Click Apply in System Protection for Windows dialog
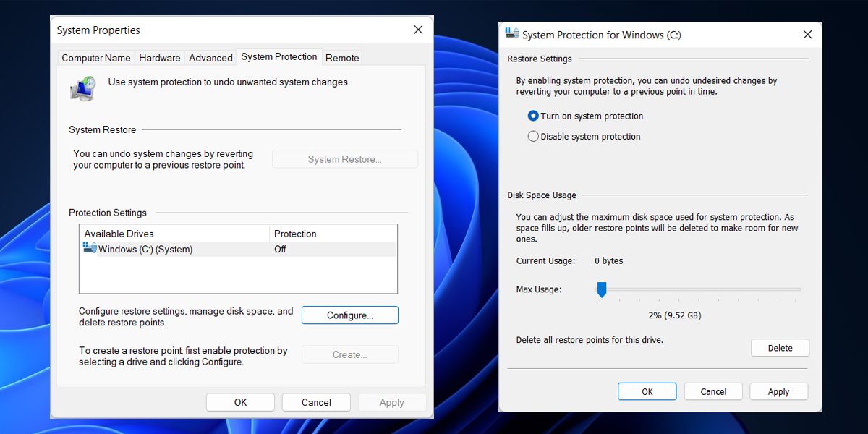The image size is (868, 434). pos(778,391)
